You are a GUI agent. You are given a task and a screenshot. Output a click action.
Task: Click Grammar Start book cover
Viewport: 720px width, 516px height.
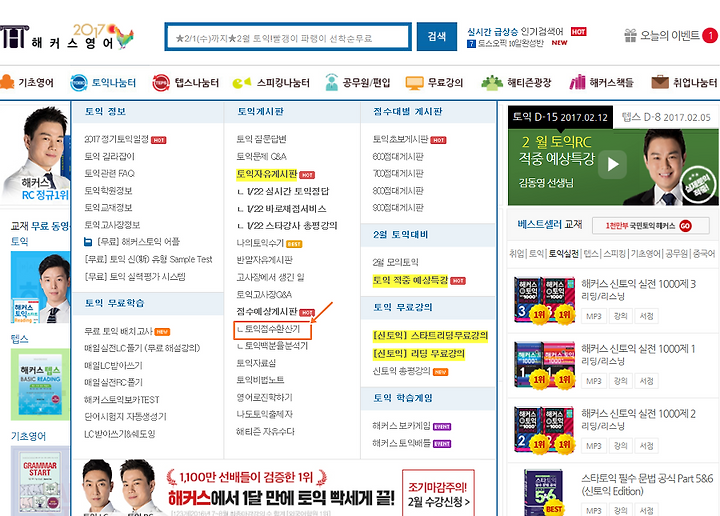[40, 481]
